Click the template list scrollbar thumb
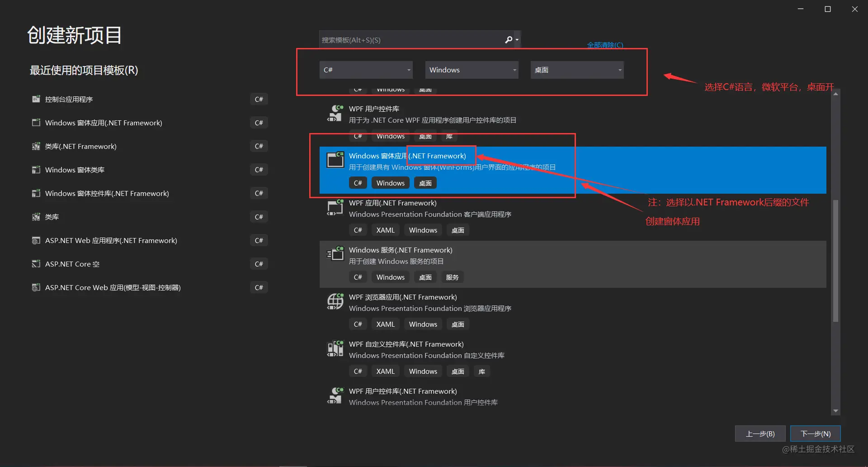This screenshot has height=467, width=868. tap(835, 260)
